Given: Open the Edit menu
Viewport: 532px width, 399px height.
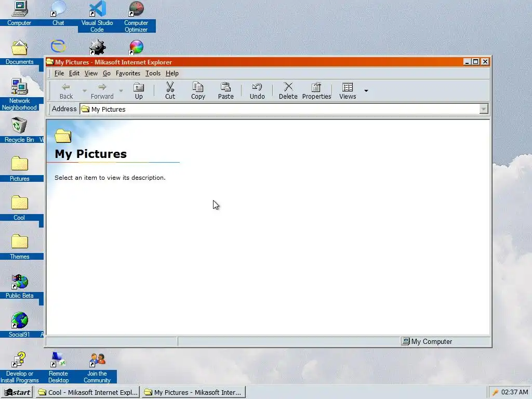Looking at the screenshot, I should pos(74,73).
